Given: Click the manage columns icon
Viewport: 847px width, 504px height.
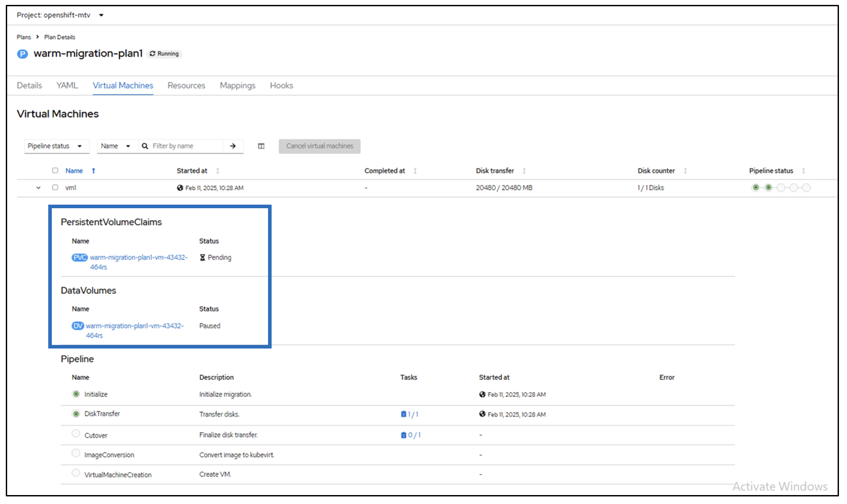Looking at the screenshot, I should pos(261,146).
